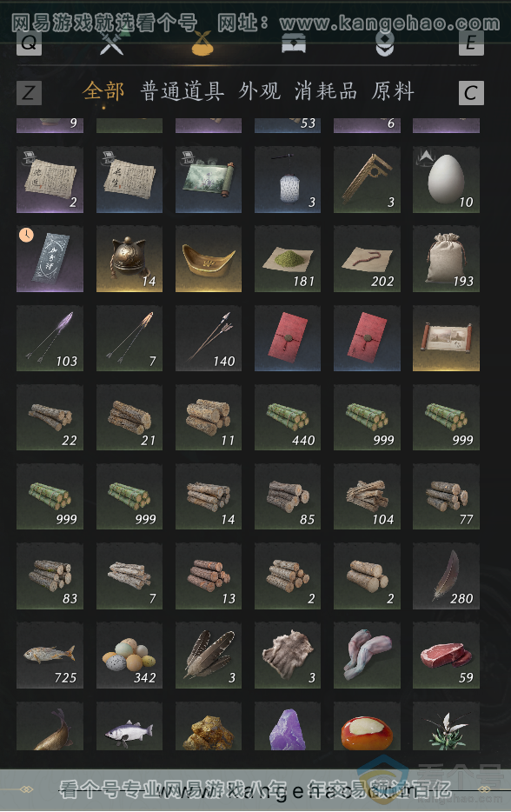The image size is (511, 812).
Task: Click the C next-category key button
Action: point(471,93)
